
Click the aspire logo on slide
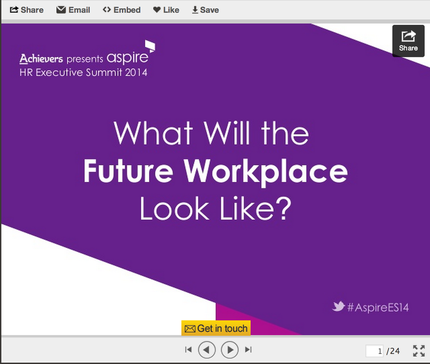click(x=131, y=53)
